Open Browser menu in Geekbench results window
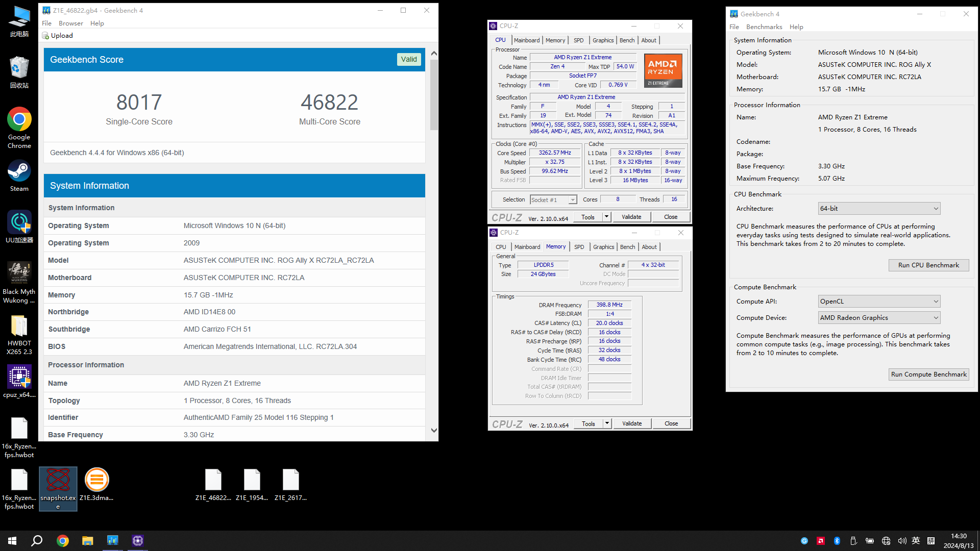The height and width of the screenshot is (551, 980). coord(71,23)
